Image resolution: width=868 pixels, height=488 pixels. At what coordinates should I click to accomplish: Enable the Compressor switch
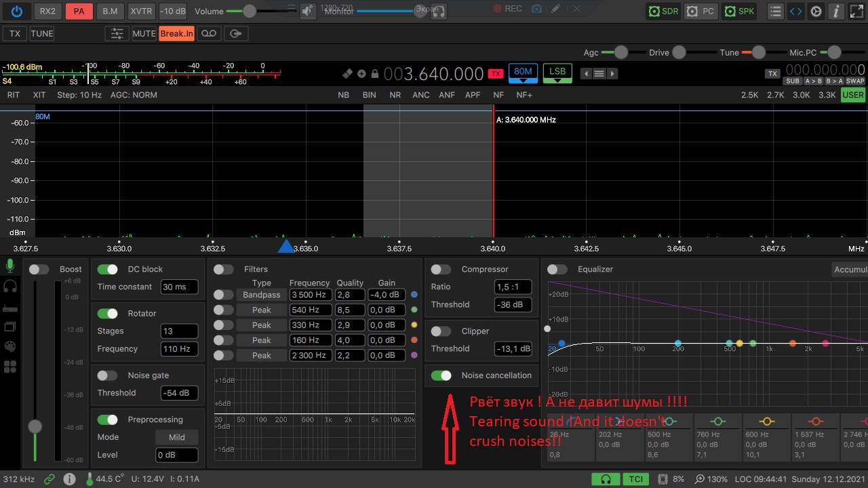(441, 269)
